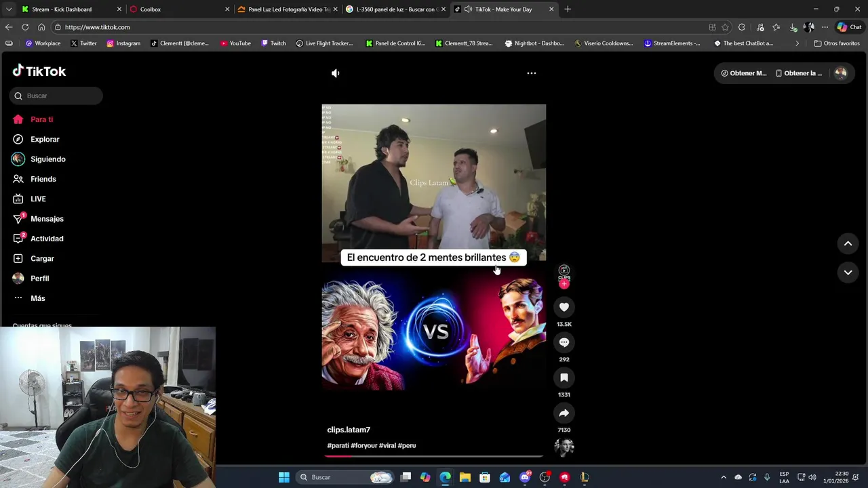This screenshot has height=488, width=868.
Task: Open the Otros favoritos folder
Action: (x=837, y=43)
